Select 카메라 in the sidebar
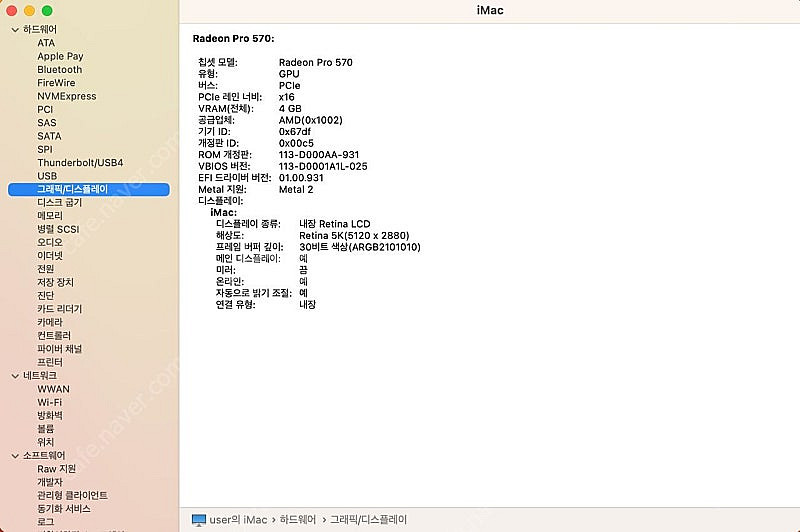The height and width of the screenshot is (532, 800). coord(49,322)
